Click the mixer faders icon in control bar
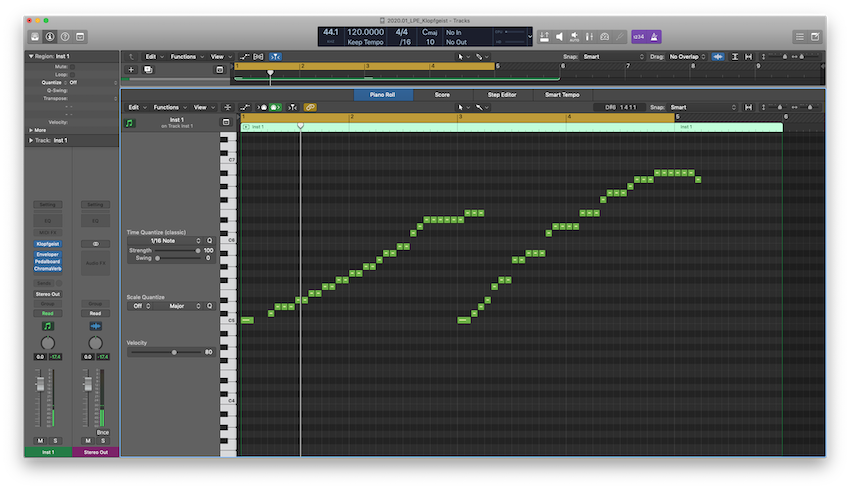 (x=589, y=37)
